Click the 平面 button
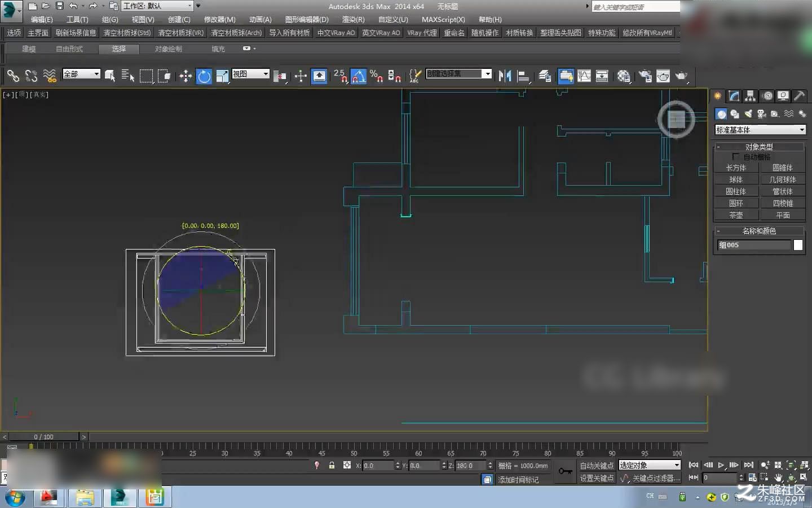The width and height of the screenshot is (812, 508). point(783,215)
